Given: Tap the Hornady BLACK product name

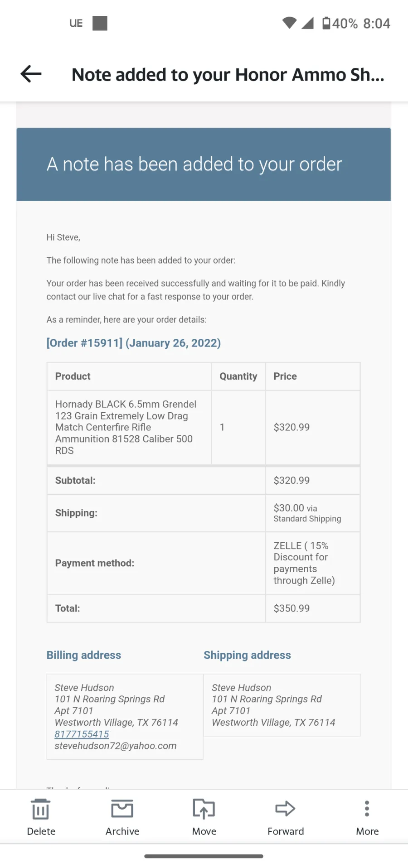Looking at the screenshot, I should (126, 427).
